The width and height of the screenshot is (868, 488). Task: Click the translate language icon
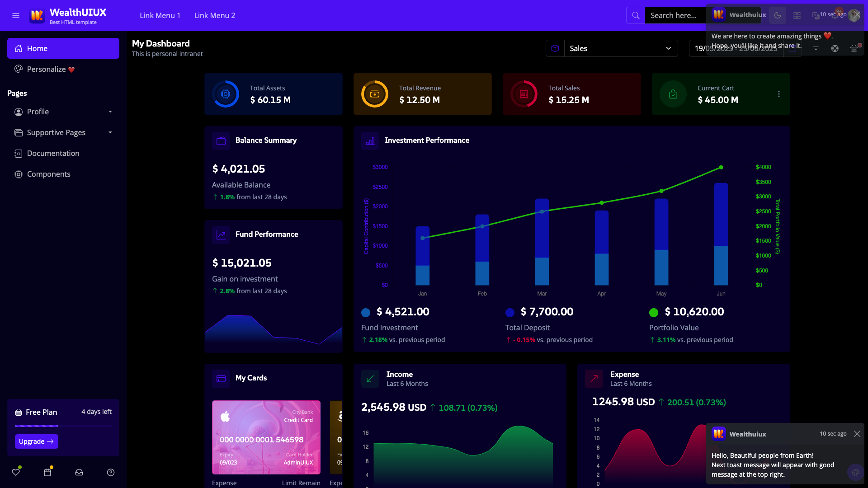pyautogui.click(x=816, y=15)
